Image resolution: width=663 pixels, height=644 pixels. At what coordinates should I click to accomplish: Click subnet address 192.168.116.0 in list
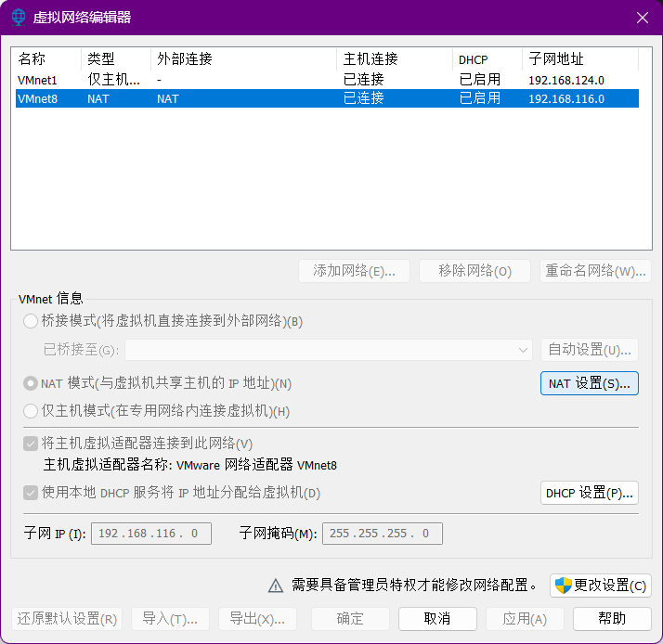[566, 99]
